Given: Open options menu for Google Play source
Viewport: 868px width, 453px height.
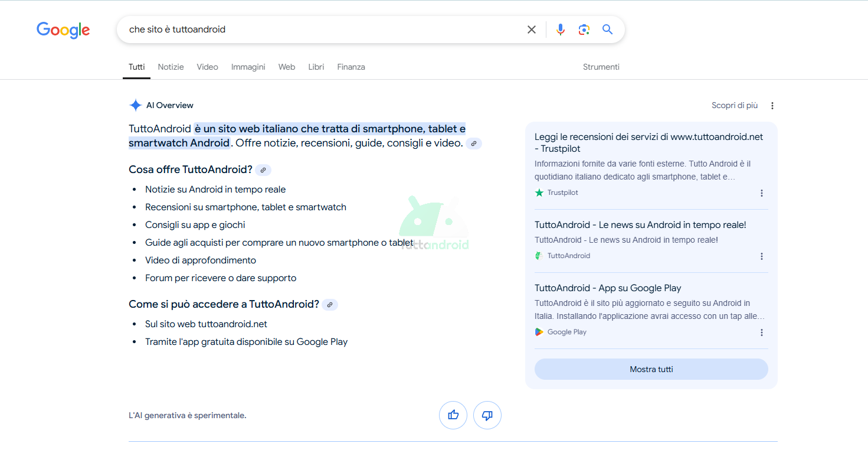Looking at the screenshot, I should tap(762, 333).
